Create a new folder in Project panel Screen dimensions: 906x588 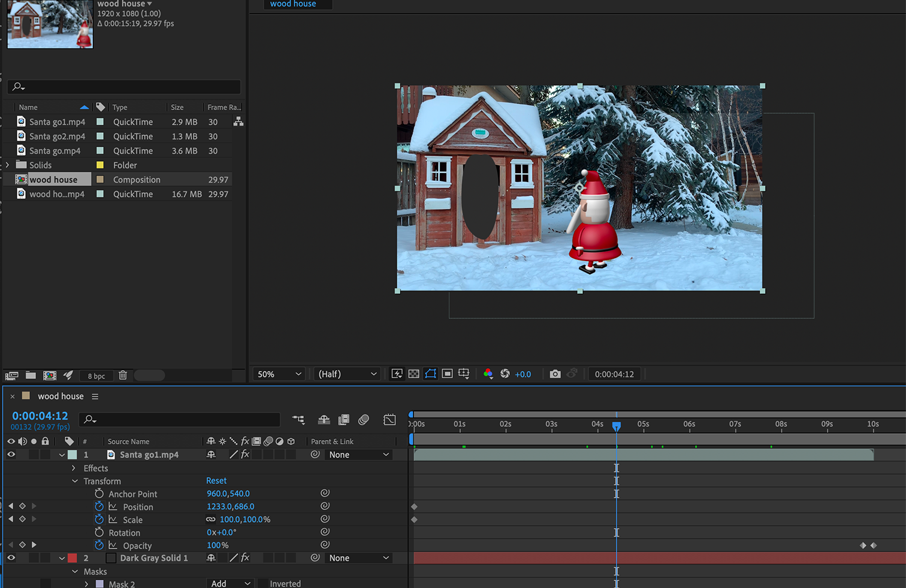[x=31, y=375]
